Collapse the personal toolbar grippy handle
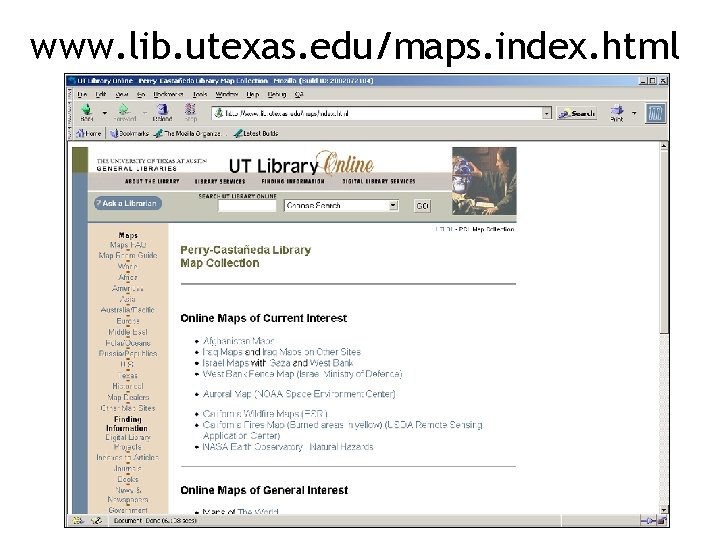720x540 pixels. (x=70, y=134)
